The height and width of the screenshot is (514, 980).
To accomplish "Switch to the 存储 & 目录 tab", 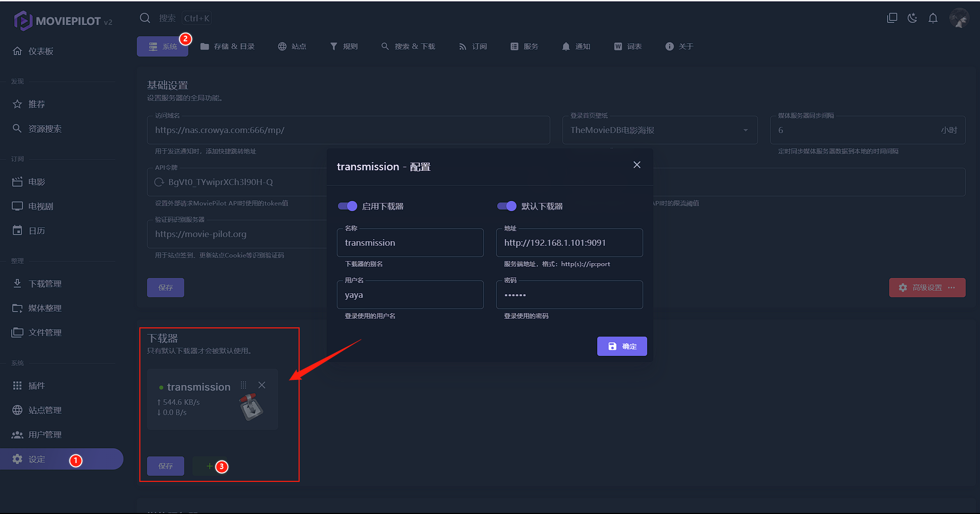I will pyautogui.click(x=227, y=46).
